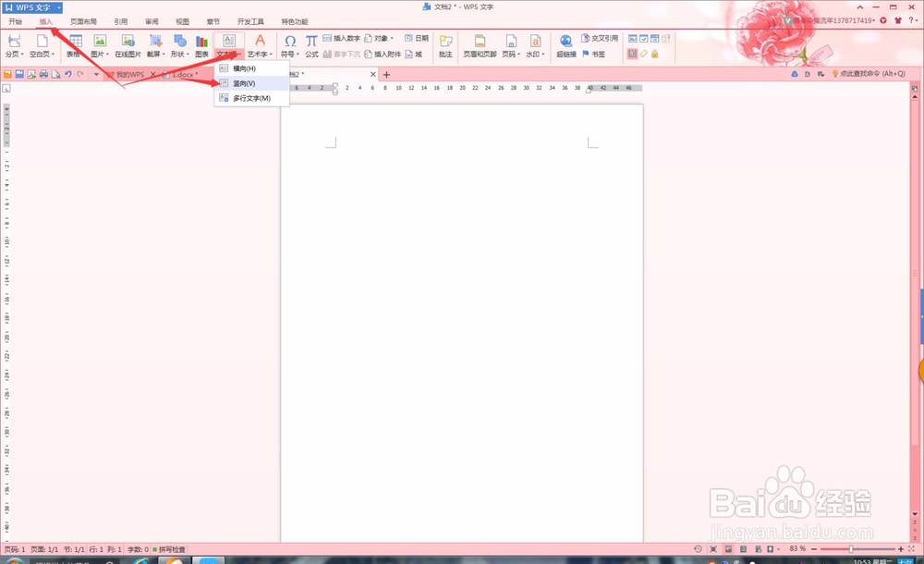Switch to full screen view in status bar

713,548
